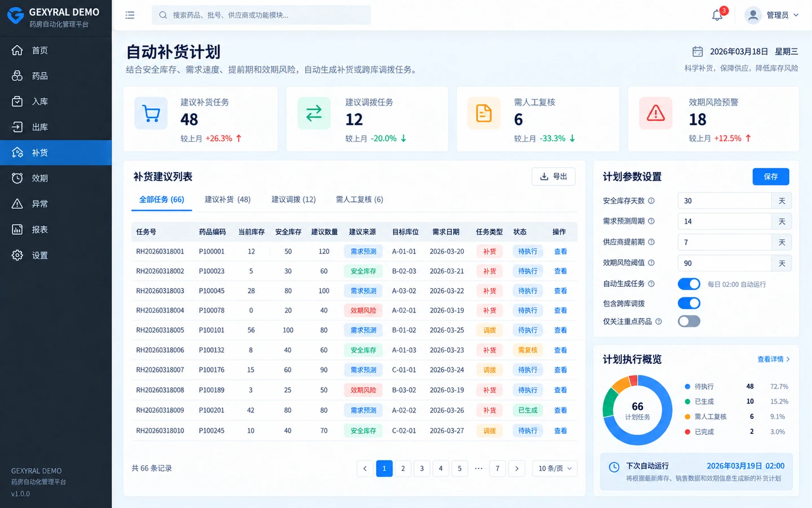Switch to the 建议调拨 (12) tab

click(294, 200)
